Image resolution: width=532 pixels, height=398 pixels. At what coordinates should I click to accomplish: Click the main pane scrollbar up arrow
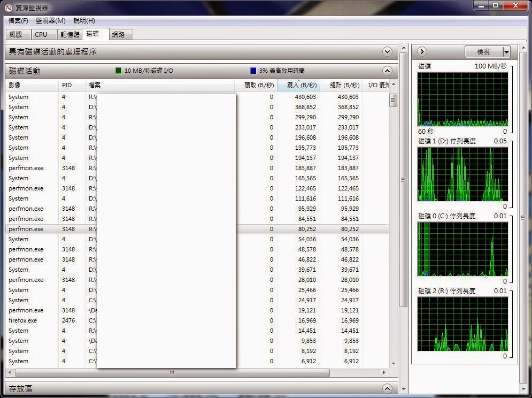coord(403,47)
